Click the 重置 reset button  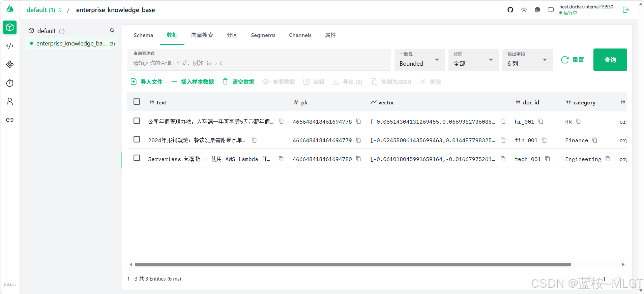coord(573,60)
